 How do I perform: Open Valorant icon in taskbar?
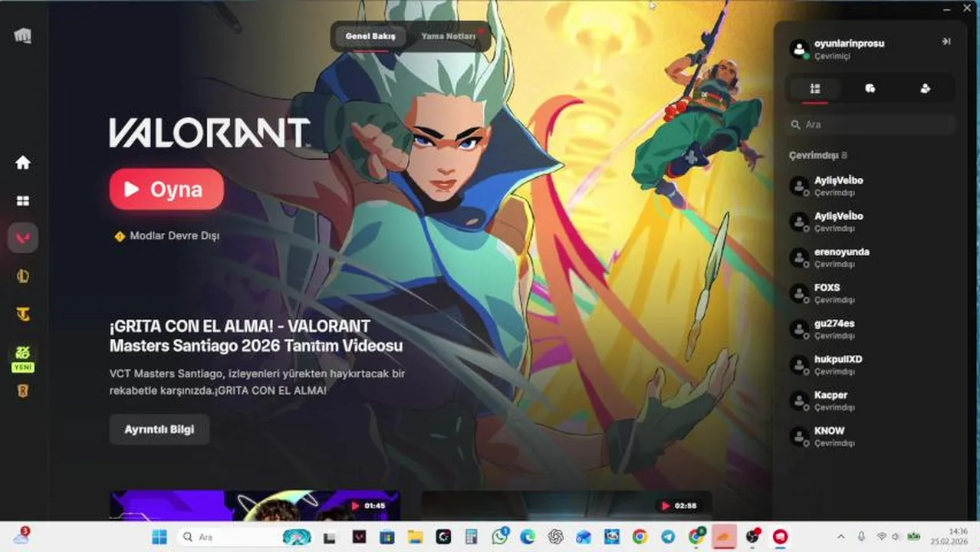(x=358, y=537)
